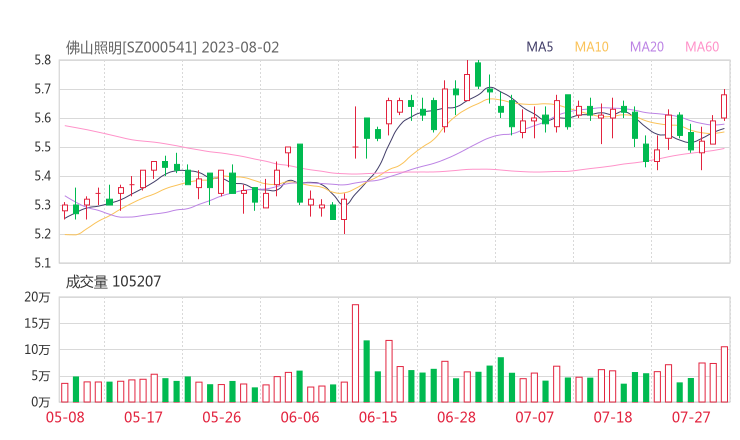The height and width of the screenshot is (440, 740).
Task: Click the MA20 legend label
Action: 647,47
